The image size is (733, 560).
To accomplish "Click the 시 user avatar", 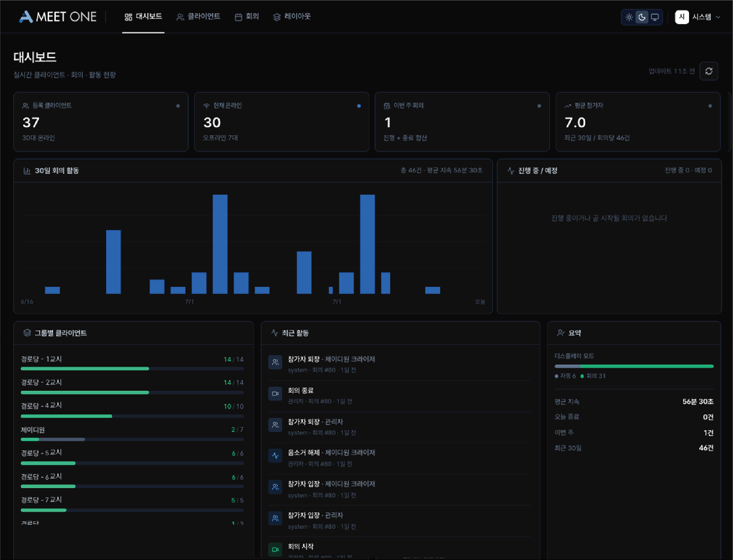I will (682, 17).
